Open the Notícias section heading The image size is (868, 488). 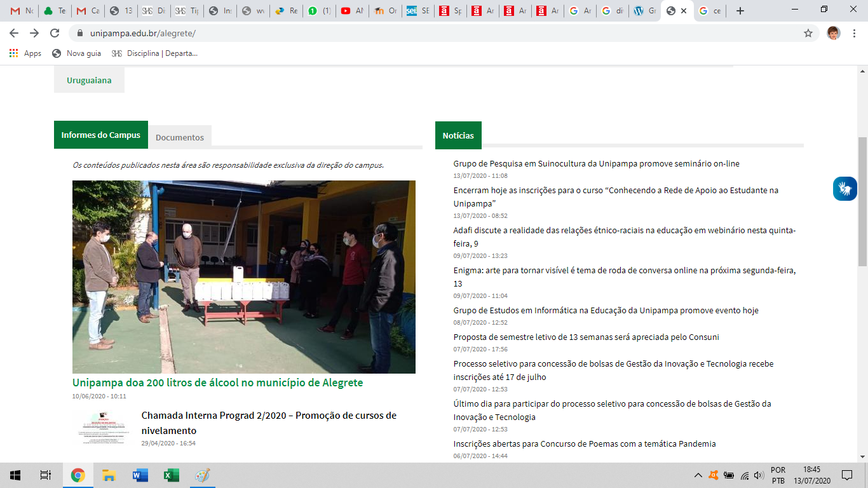click(458, 135)
